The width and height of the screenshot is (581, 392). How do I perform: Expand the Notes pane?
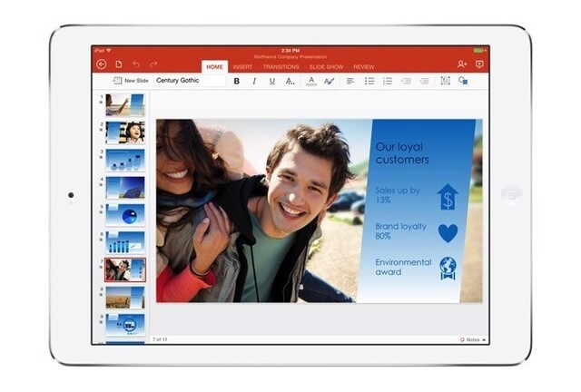[473, 339]
